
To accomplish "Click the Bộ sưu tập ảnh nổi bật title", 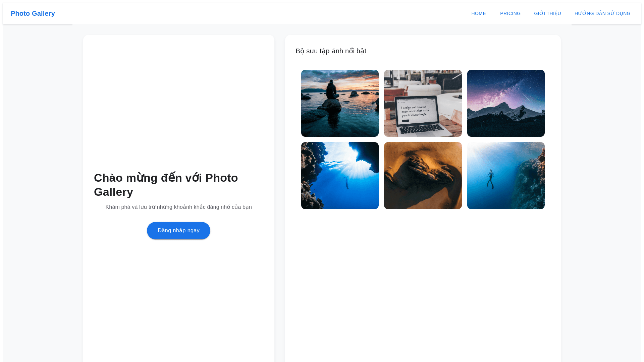I will [331, 51].
